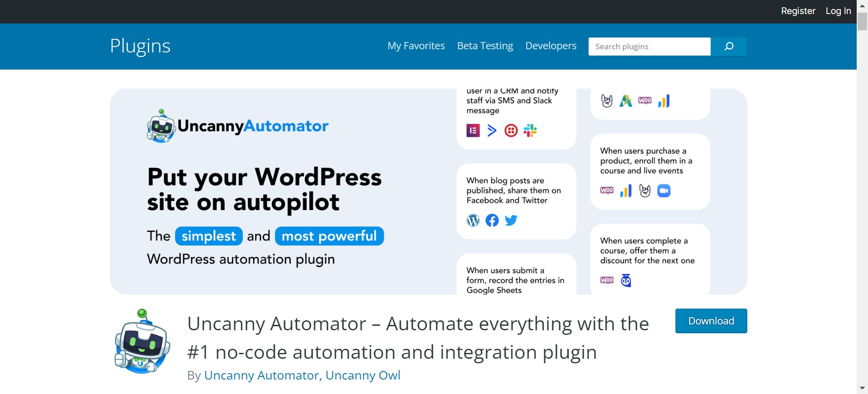Click the Register link

pos(798,11)
